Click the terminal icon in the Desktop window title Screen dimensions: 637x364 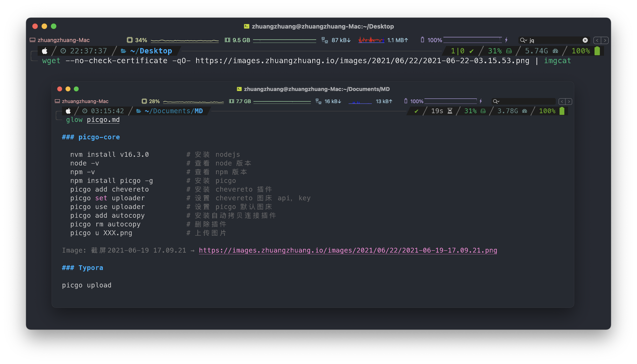247,26
